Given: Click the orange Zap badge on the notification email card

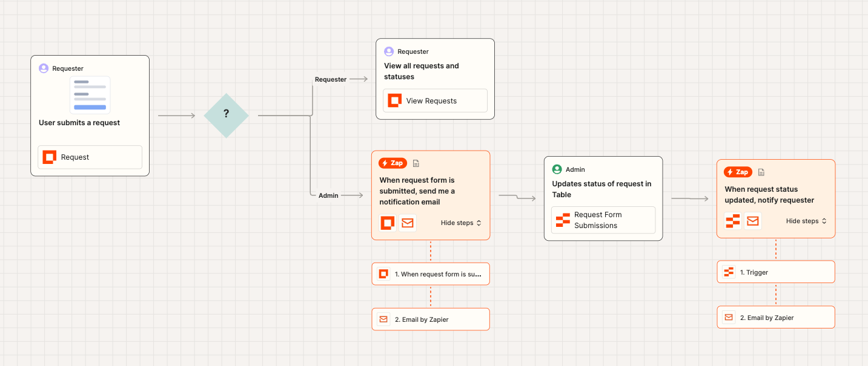Looking at the screenshot, I should pos(393,163).
